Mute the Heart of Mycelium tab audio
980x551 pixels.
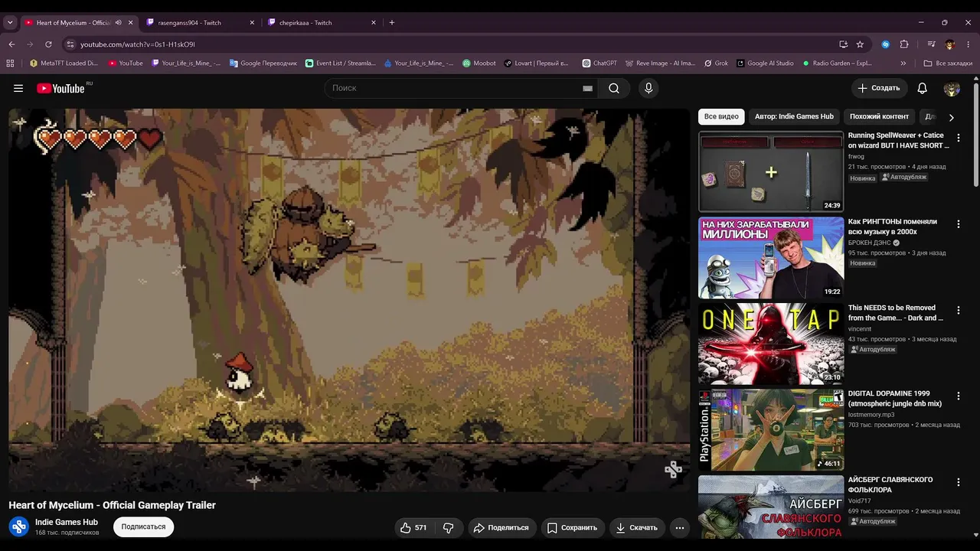118,23
